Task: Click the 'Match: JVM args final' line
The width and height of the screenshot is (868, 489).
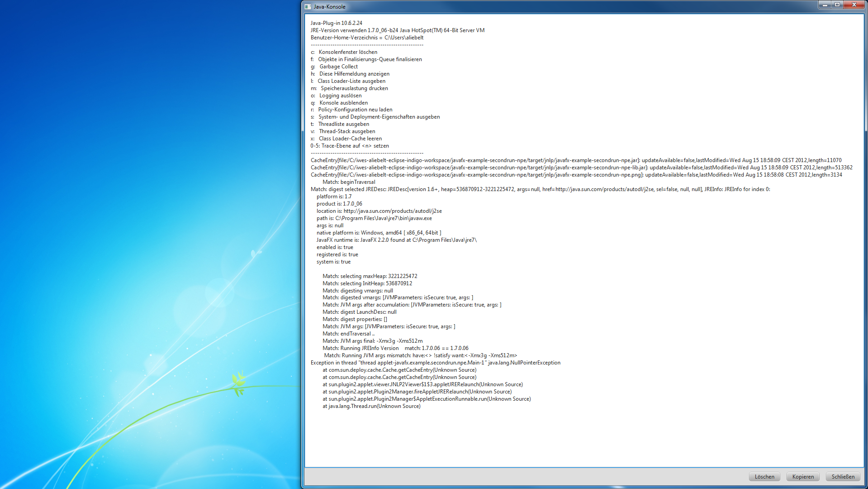Action: (372, 341)
